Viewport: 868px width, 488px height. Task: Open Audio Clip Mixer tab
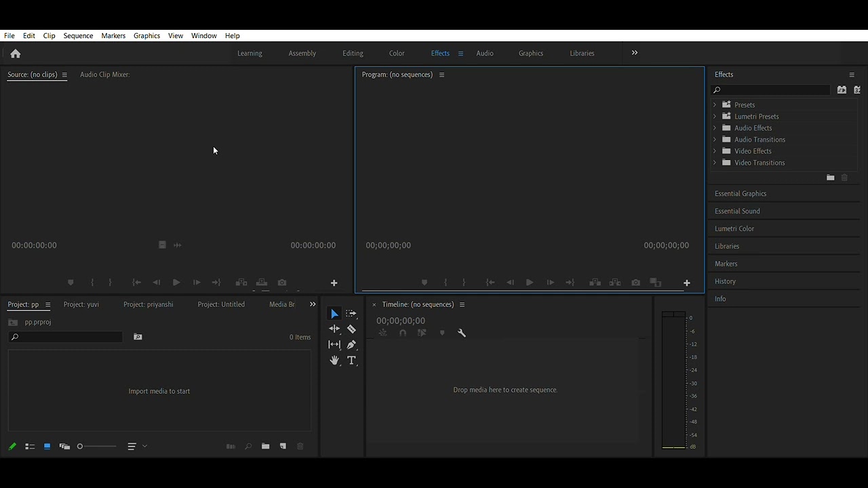[x=105, y=75]
